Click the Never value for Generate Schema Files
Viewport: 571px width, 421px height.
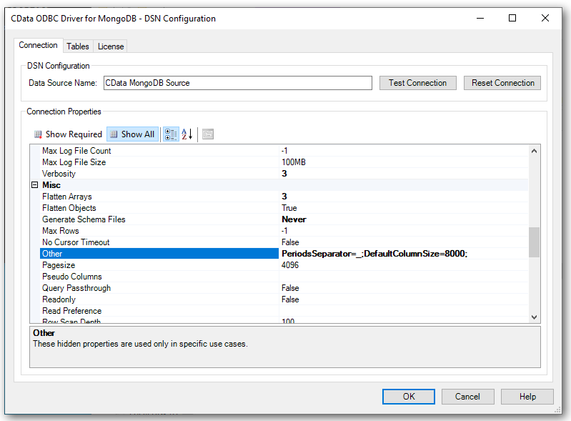pyautogui.click(x=294, y=219)
